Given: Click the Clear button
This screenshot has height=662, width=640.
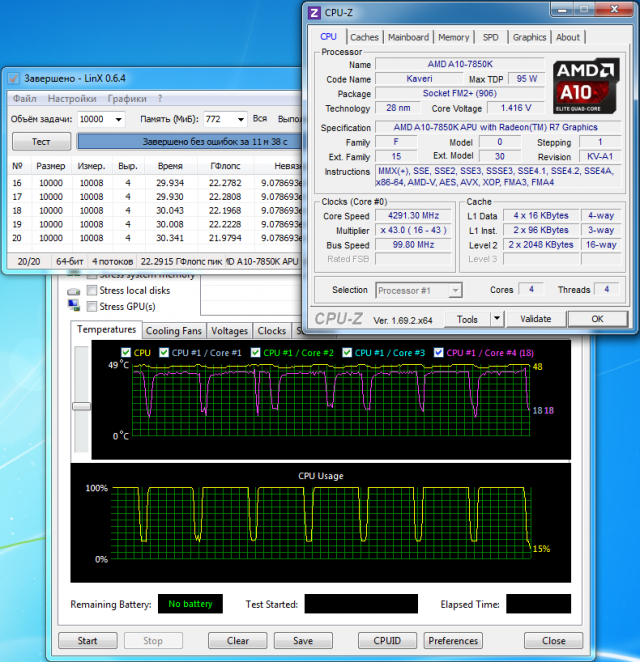Looking at the screenshot, I should tap(238, 640).
